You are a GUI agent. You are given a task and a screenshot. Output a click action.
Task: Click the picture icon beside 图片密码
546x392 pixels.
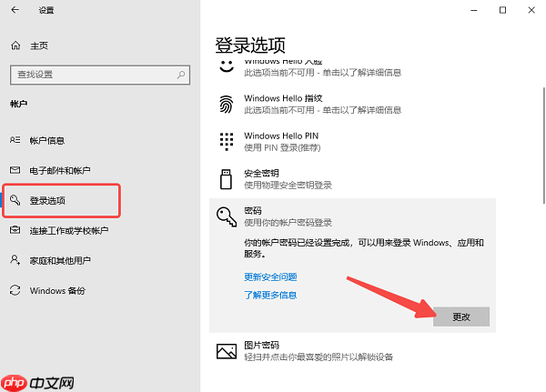coord(227,351)
